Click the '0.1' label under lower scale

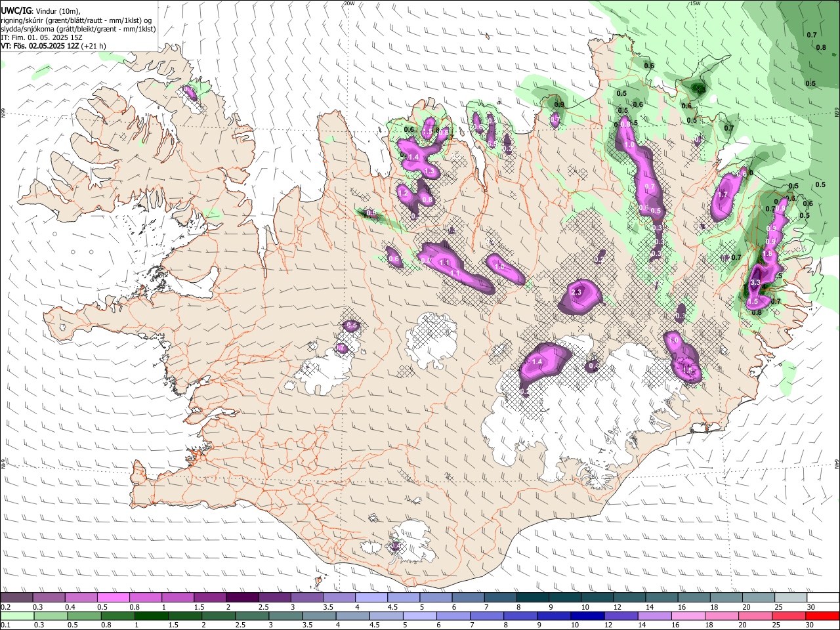[x=5, y=625]
